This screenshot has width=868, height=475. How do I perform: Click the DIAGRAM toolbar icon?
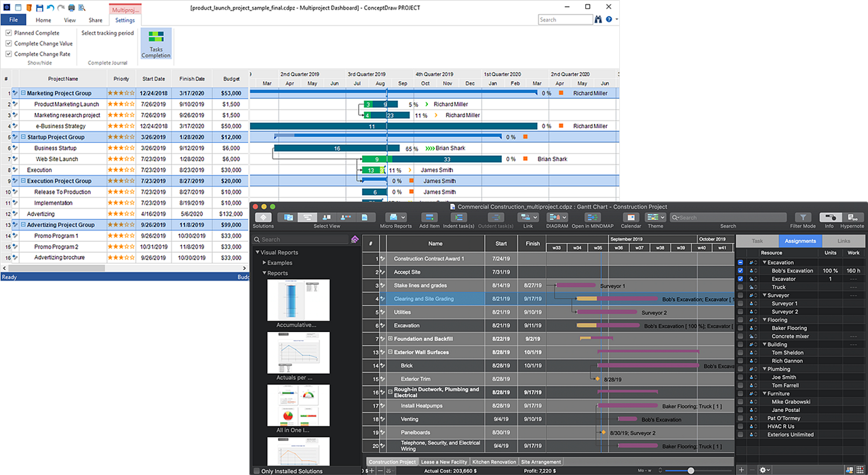coord(557,218)
